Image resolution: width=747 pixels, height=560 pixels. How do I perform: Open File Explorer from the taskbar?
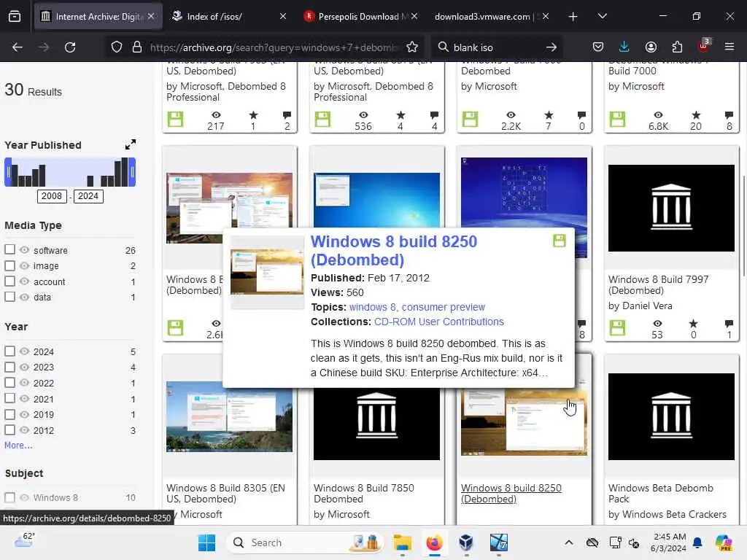(x=402, y=542)
